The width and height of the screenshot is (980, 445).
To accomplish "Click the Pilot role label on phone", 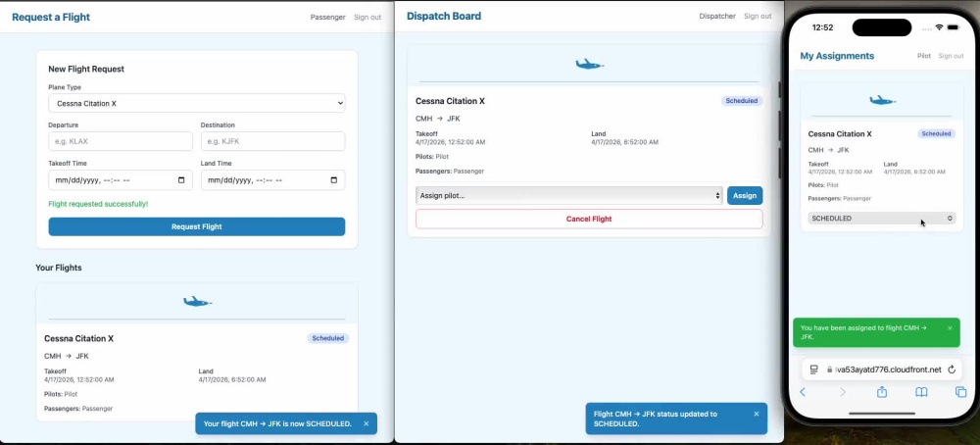I will tap(924, 56).
